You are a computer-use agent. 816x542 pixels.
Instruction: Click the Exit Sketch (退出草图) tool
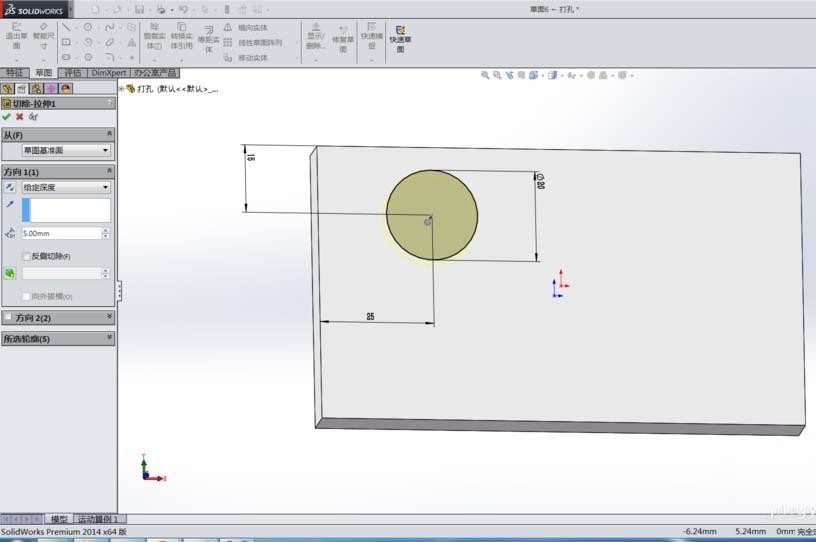[x=17, y=36]
